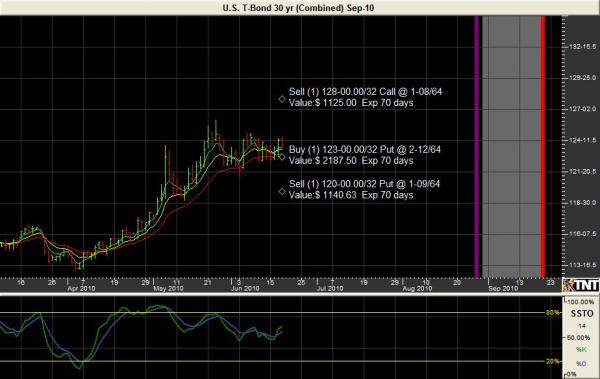This screenshot has height=379, width=600.
Task: Click the 124-11.5 price axis label
Action: click(x=582, y=140)
